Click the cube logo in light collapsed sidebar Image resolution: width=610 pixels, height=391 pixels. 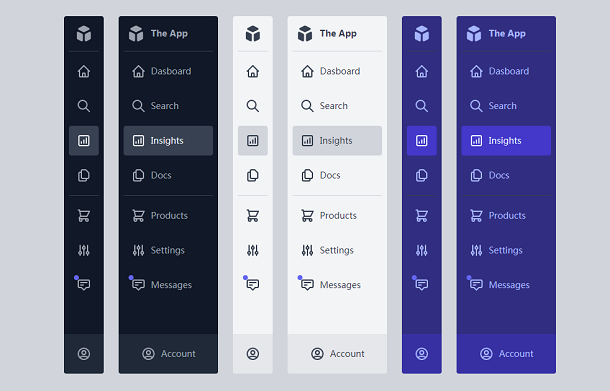(253, 34)
